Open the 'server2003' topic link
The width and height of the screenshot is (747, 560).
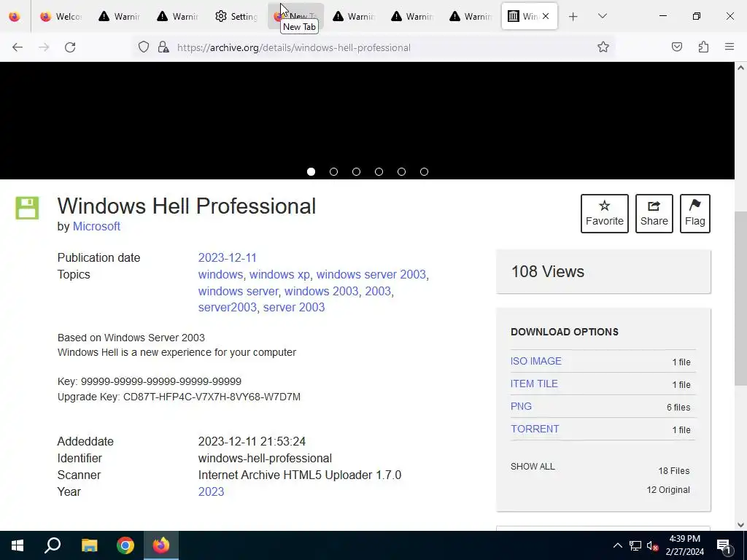[228, 307]
